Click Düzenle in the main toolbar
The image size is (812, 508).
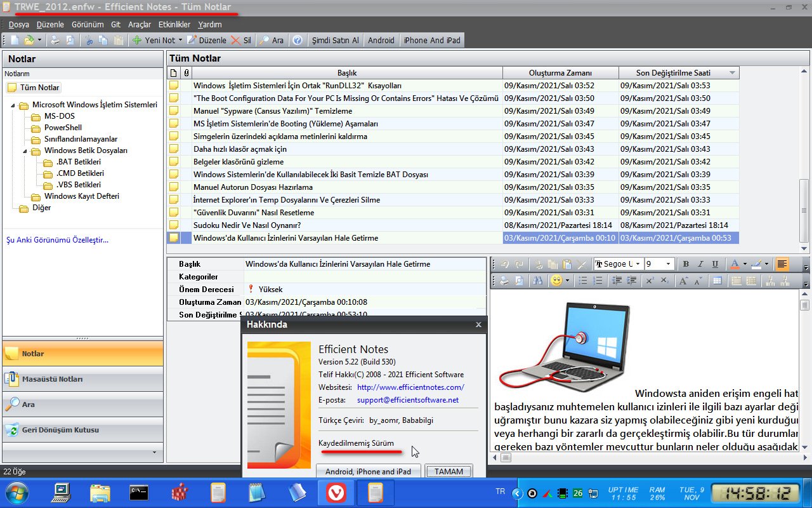207,40
